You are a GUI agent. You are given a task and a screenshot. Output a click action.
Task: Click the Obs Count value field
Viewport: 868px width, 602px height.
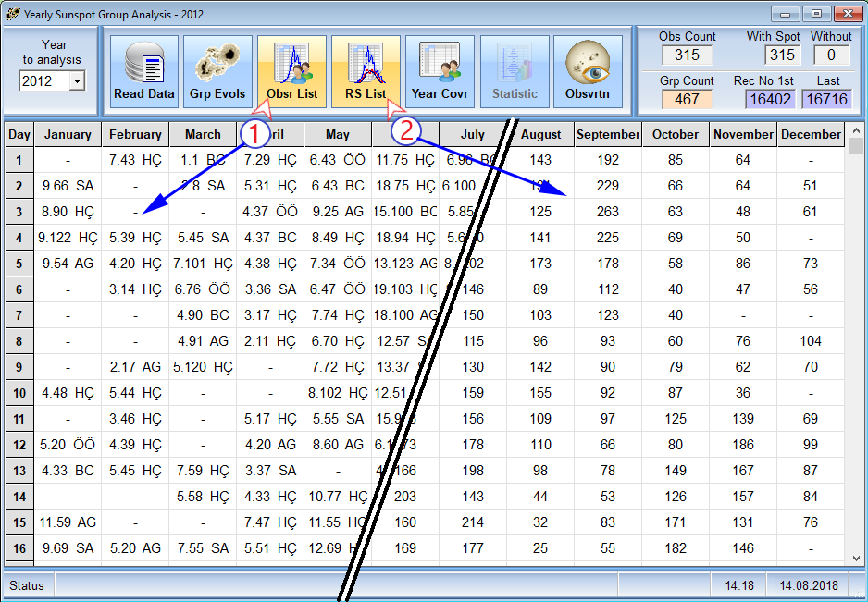[687, 55]
